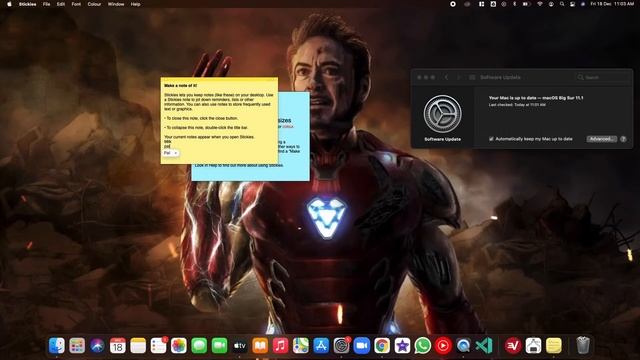Open the Books app in the Dock
The width and height of the screenshot is (640, 360).
pyautogui.click(x=260, y=346)
